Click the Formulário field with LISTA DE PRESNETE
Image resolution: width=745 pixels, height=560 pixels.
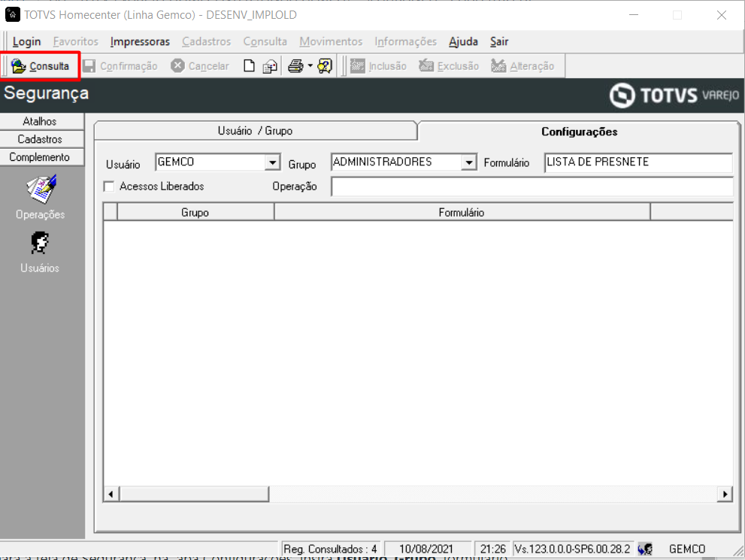coord(638,162)
